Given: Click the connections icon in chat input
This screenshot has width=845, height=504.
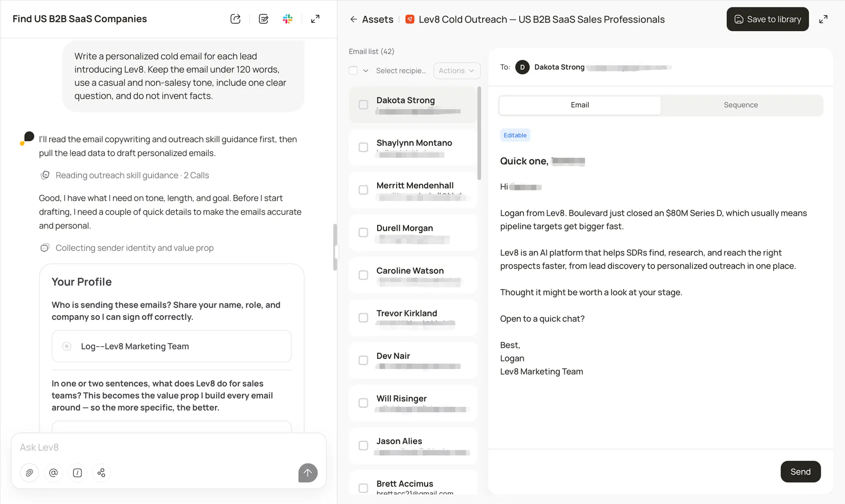Looking at the screenshot, I should click(x=101, y=473).
